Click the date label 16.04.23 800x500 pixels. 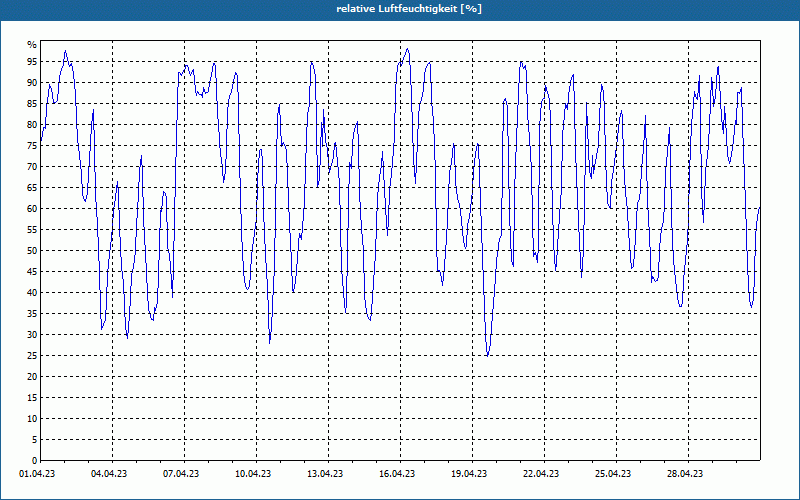[397, 474]
